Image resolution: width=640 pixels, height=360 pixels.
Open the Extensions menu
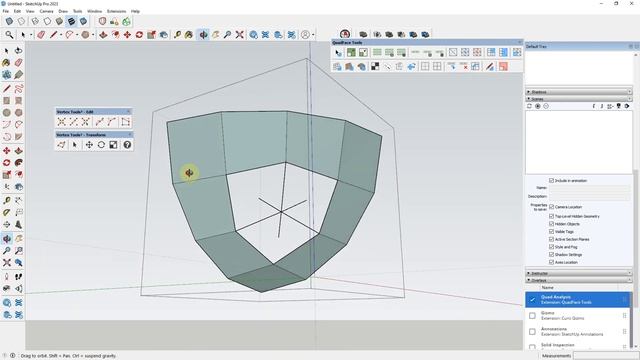click(116, 11)
